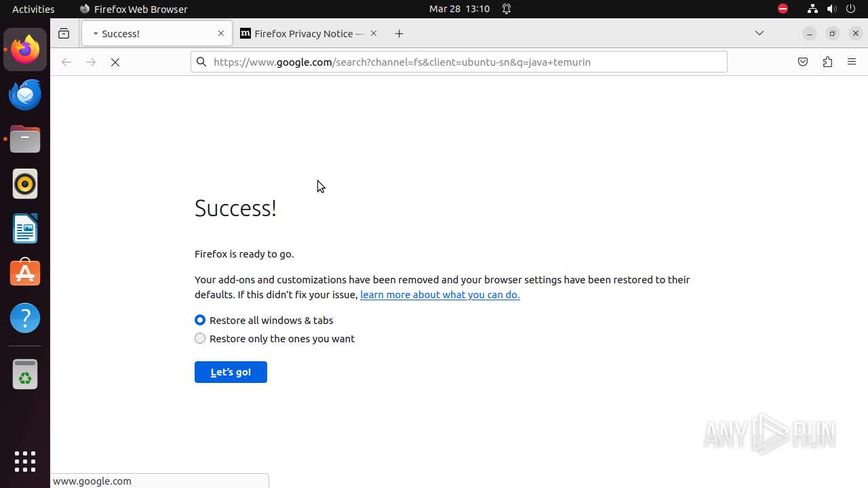868x488 pixels.
Task: Select Restore all windows & tabs
Action: 200,320
